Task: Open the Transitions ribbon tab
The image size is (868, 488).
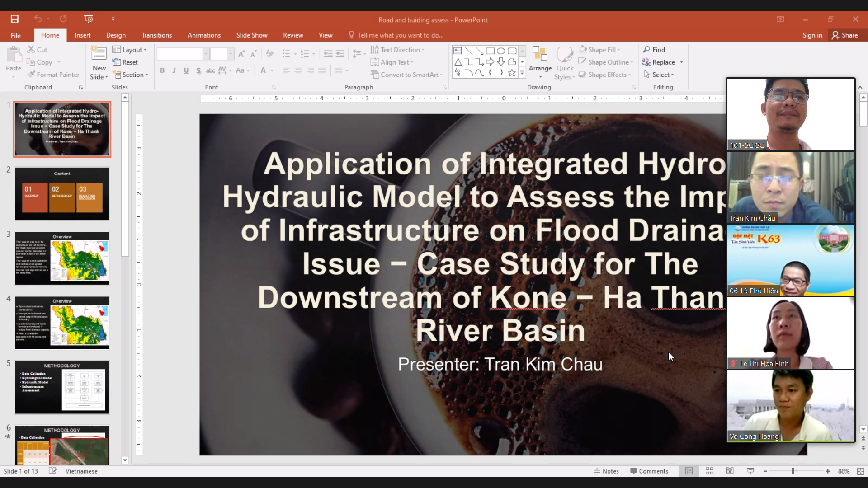Action: (x=156, y=35)
